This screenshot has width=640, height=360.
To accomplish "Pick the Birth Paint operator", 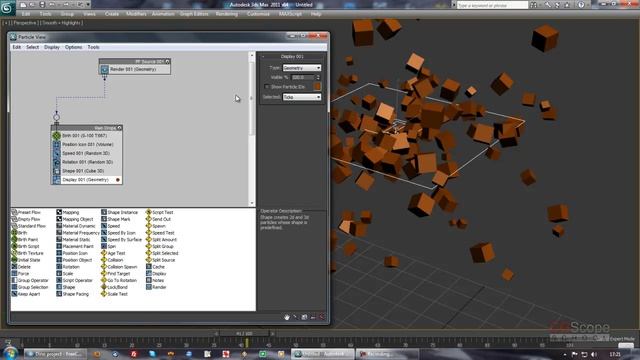I will [x=24, y=240].
